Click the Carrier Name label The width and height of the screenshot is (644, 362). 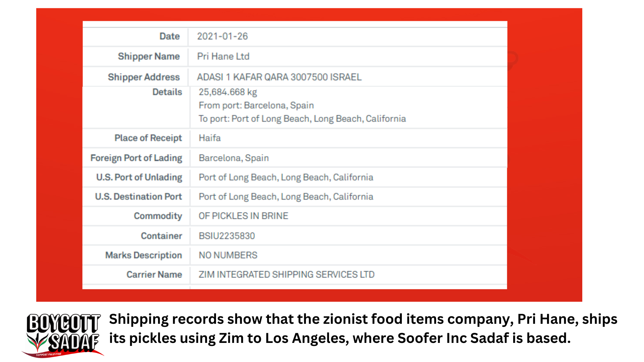(154, 275)
